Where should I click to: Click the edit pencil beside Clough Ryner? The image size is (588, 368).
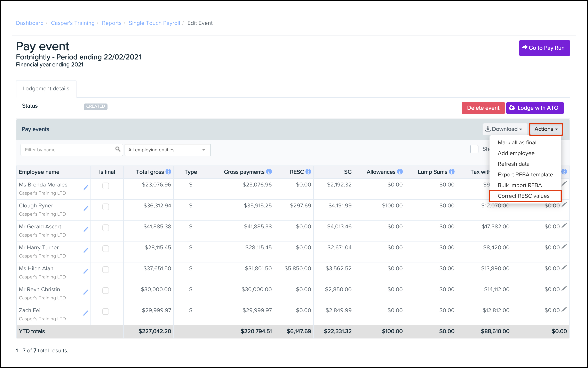tap(85, 209)
